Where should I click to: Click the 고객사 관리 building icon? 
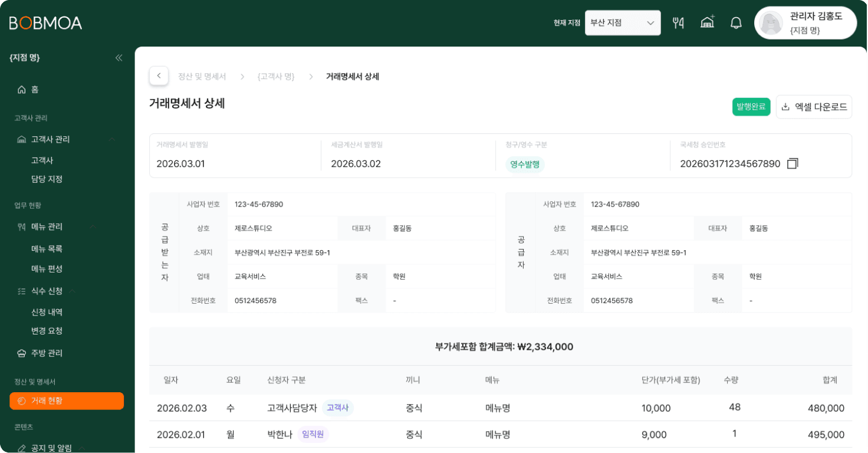click(x=22, y=139)
